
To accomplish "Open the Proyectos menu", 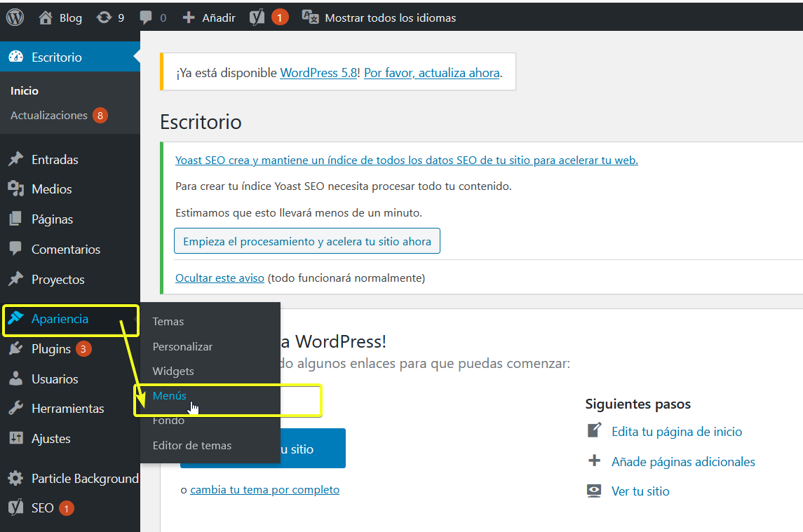I will pyautogui.click(x=58, y=280).
